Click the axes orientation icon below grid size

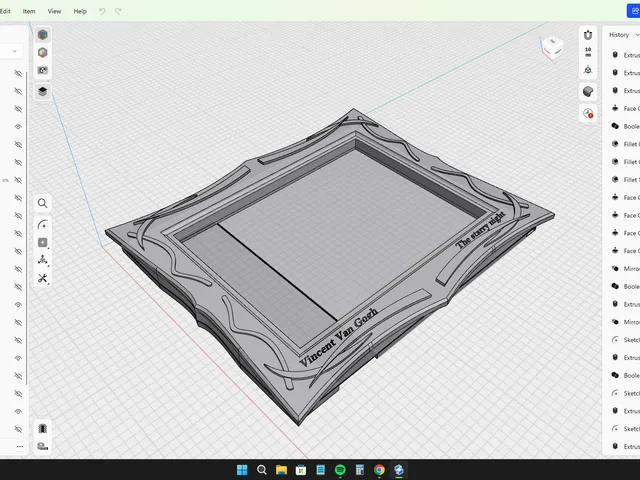pos(588,70)
